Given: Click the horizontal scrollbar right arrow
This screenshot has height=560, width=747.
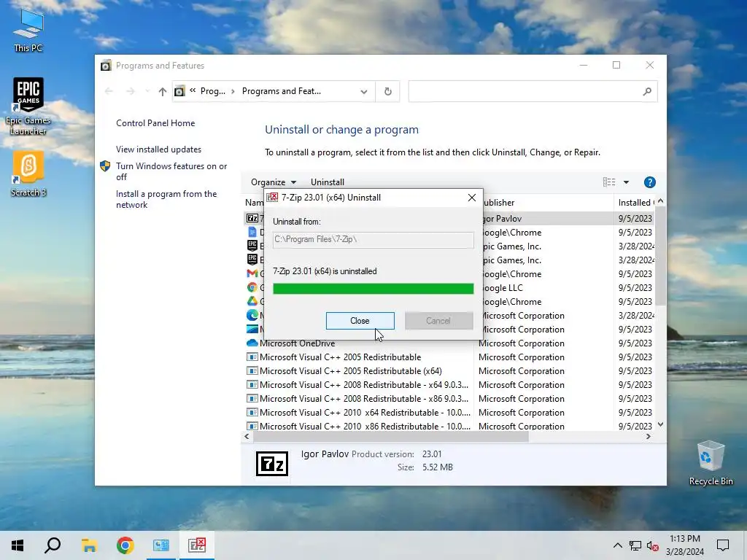Looking at the screenshot, I should (x=649, y=437).
